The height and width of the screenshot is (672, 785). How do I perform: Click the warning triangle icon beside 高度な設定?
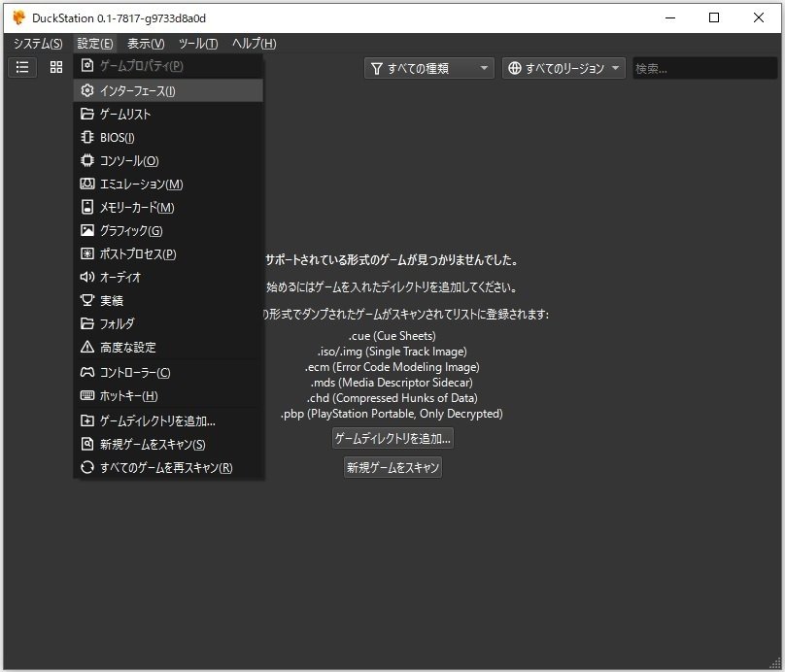[87, 347]
